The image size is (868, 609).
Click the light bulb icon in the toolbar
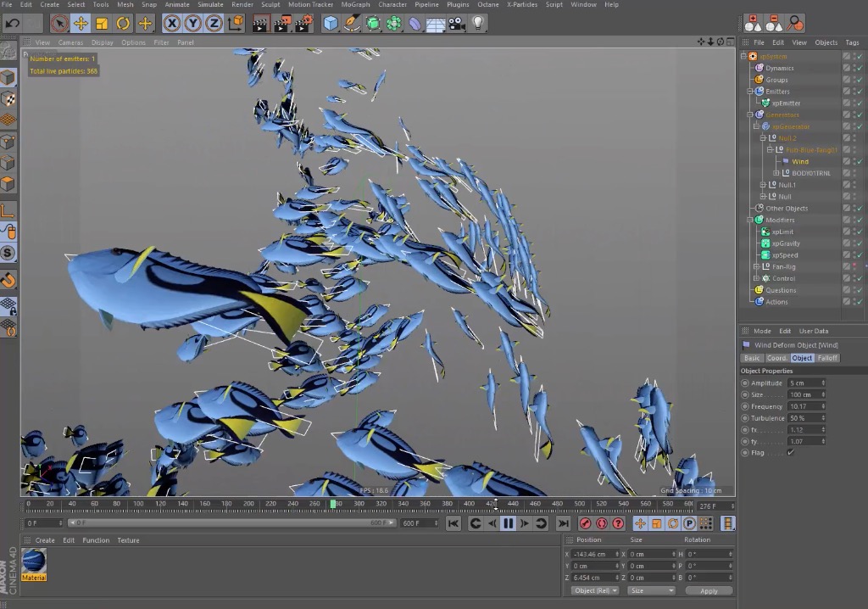tap(477, 23)
